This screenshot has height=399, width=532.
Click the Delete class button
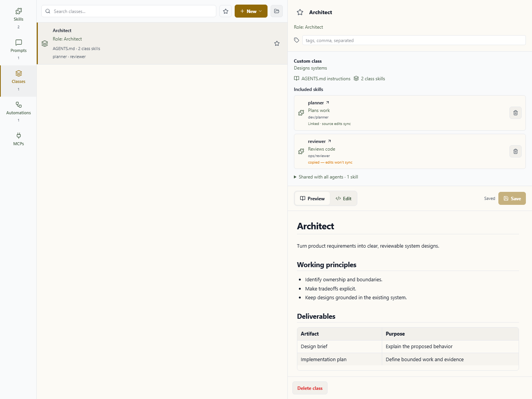click(310, 388)
